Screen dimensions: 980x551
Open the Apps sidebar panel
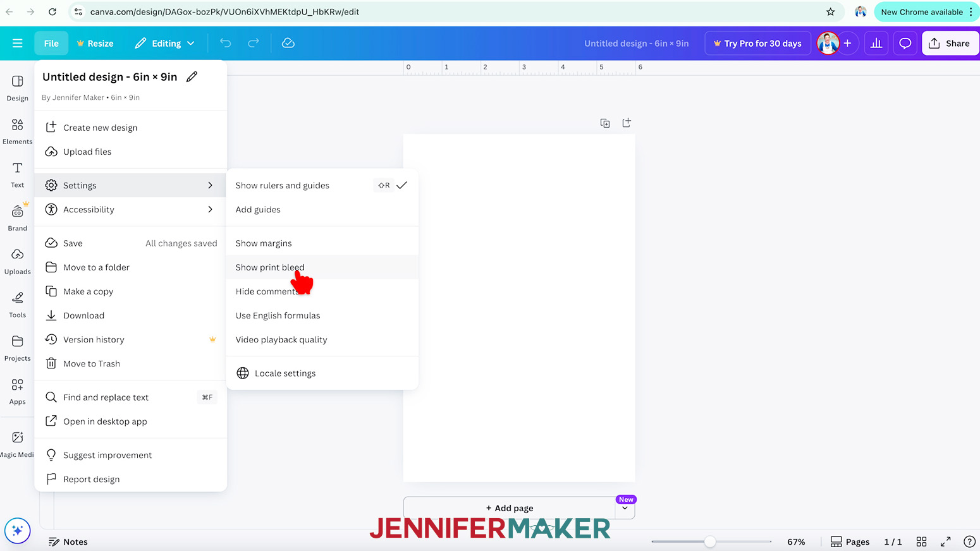(x=17, y=392)
